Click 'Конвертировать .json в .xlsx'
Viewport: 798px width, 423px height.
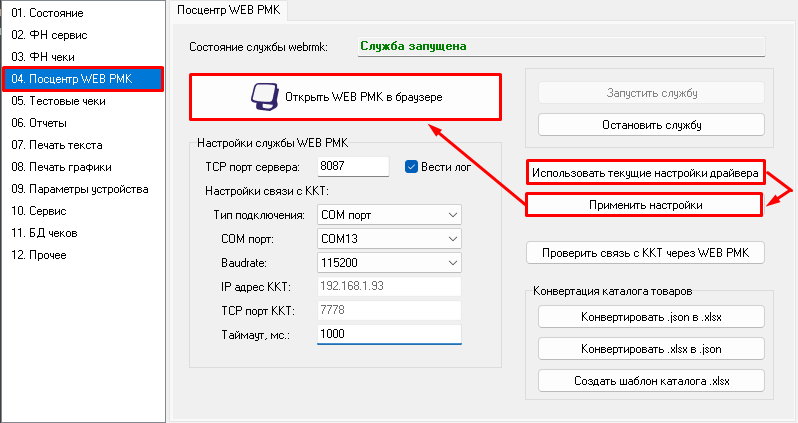651,317
